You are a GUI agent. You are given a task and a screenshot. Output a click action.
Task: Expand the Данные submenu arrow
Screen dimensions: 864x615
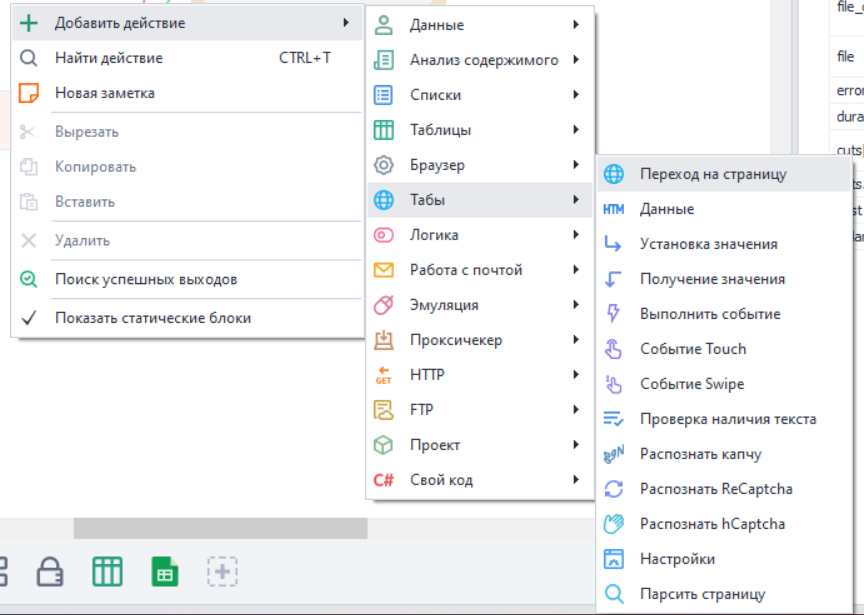point(576,25)
